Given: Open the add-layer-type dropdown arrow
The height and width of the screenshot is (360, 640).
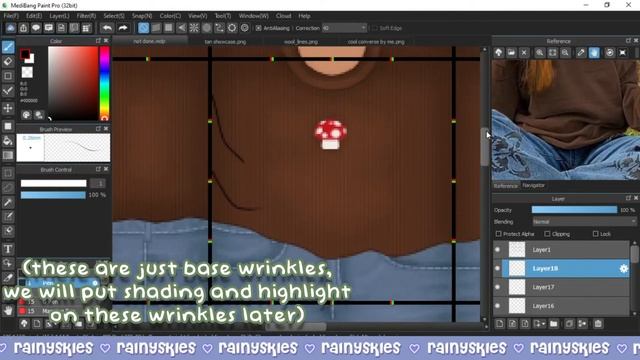Looking at the screenshot, I should point(544,324).
